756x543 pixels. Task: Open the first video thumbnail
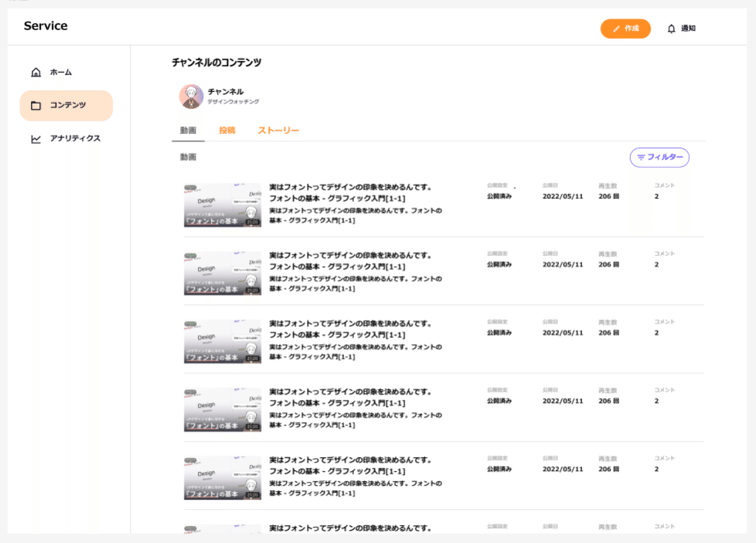click(x=223, y=205)
